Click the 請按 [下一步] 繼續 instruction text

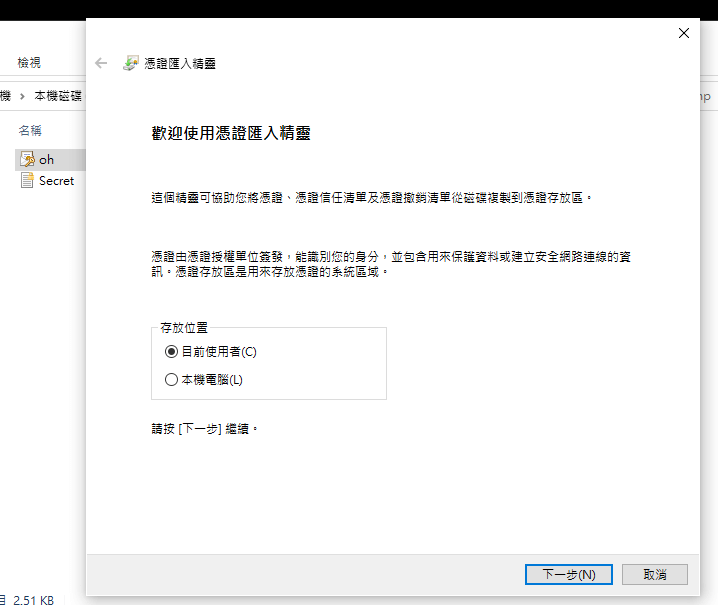[x=205, y=428]
